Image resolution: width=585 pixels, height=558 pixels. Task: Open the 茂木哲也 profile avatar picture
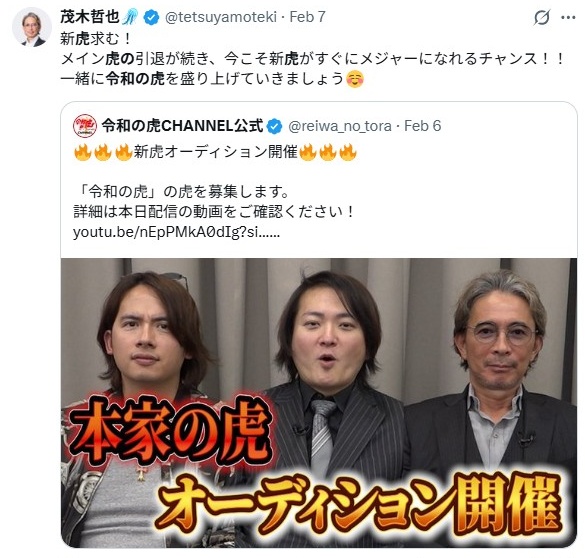point(32,27)
